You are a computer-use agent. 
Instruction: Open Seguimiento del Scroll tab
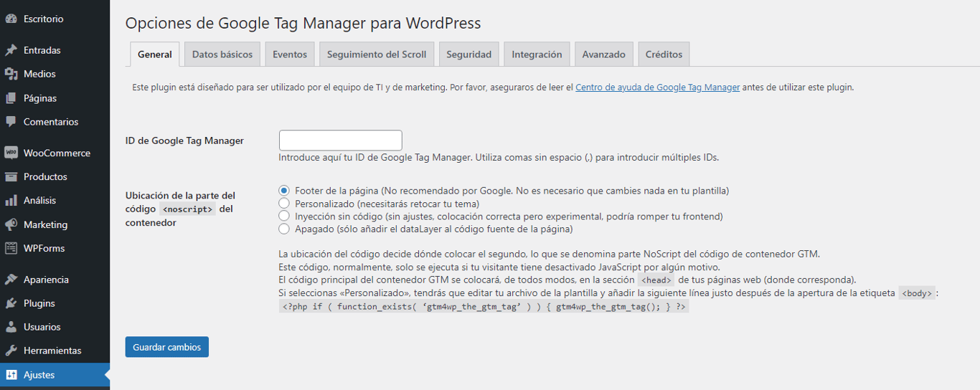pos(377,54)
